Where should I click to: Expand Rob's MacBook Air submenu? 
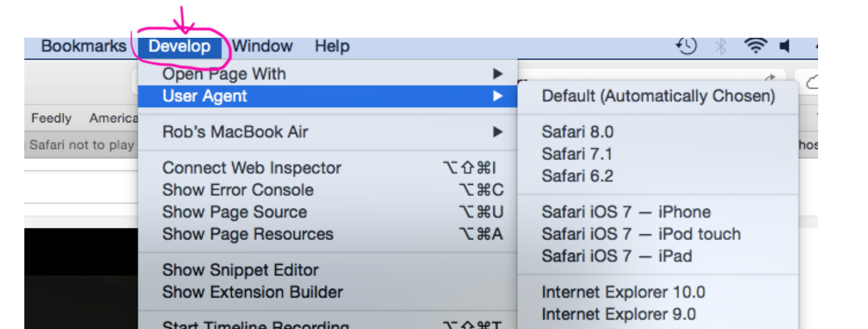(x=328, y=132)
